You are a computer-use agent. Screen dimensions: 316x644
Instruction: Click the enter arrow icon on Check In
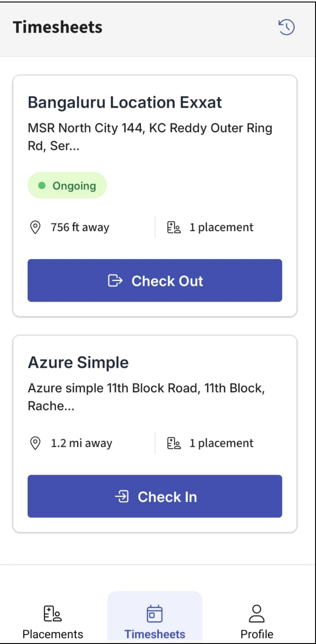tap(122, 497)
